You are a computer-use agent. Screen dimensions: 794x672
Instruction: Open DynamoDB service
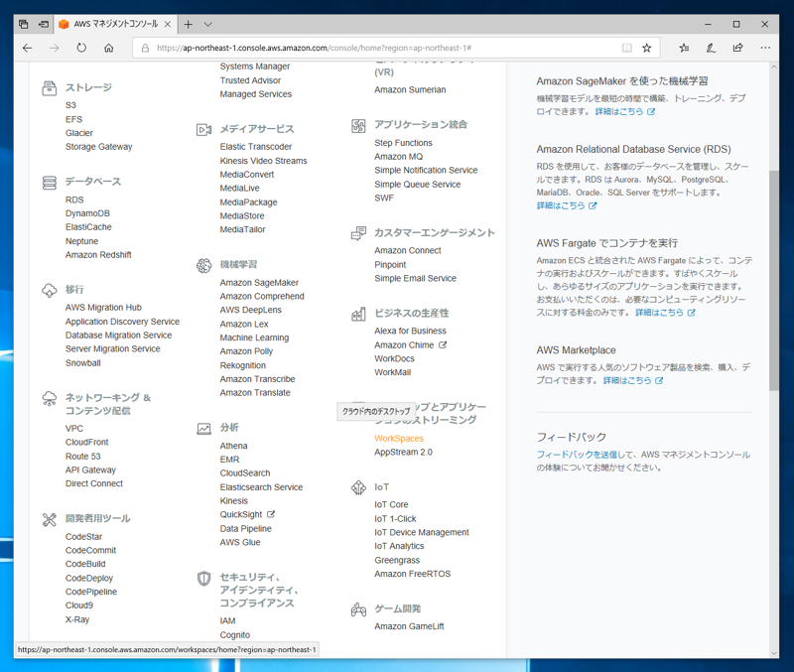point(87,213)
